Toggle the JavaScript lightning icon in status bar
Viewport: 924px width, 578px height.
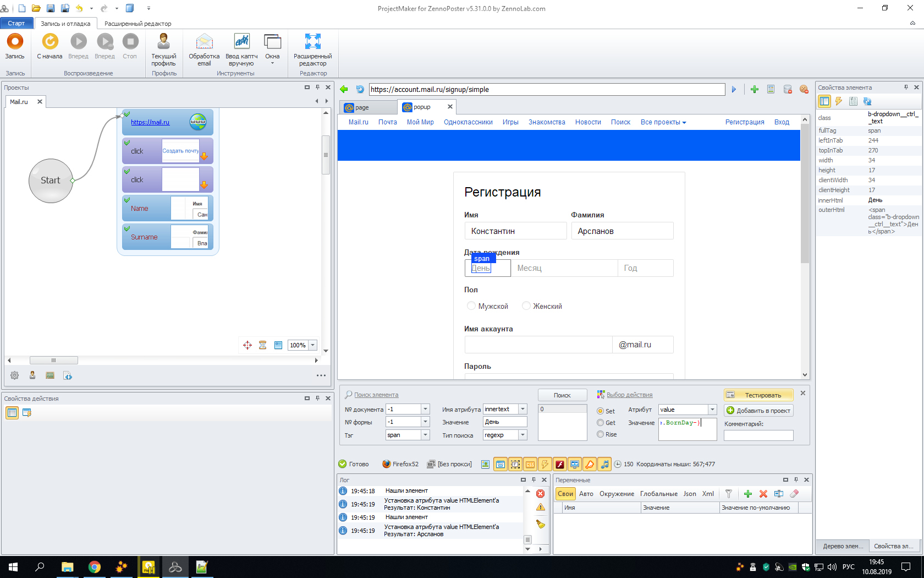click(545, 464)
